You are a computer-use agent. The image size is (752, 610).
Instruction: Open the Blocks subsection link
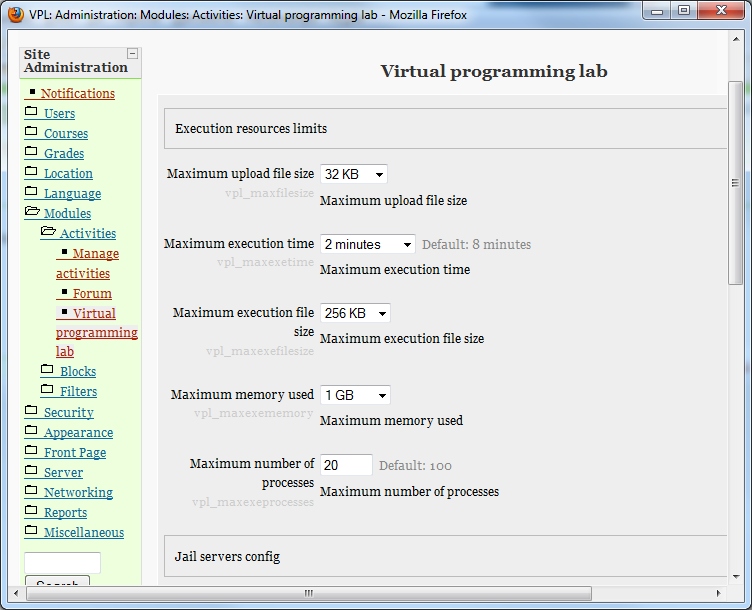pos(78,372)
